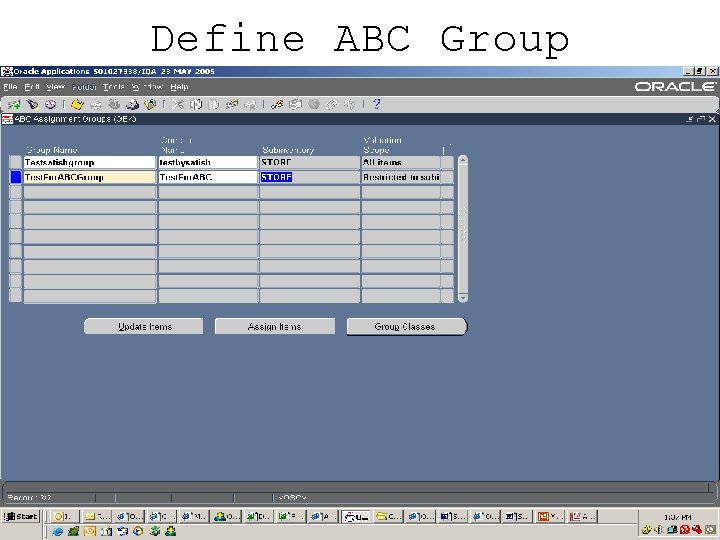Screen dimensions: 720x540
Task: Click the empty Group Name field in third row
Action: (x=90, y=192)
